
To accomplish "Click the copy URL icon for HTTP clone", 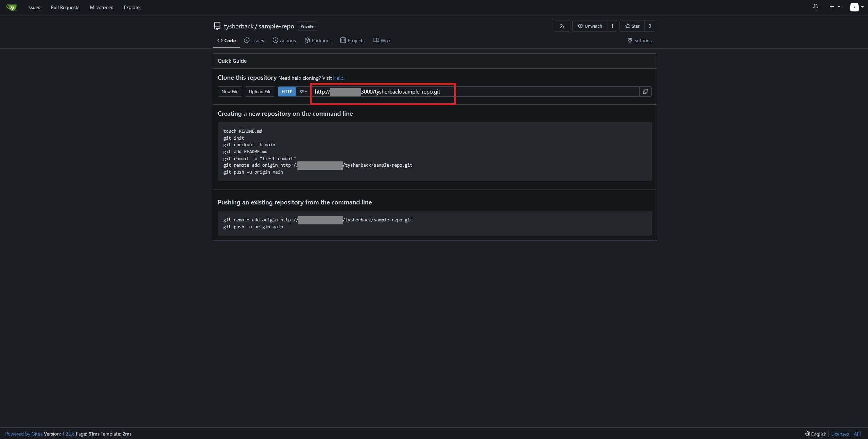I will coord(645,91).
